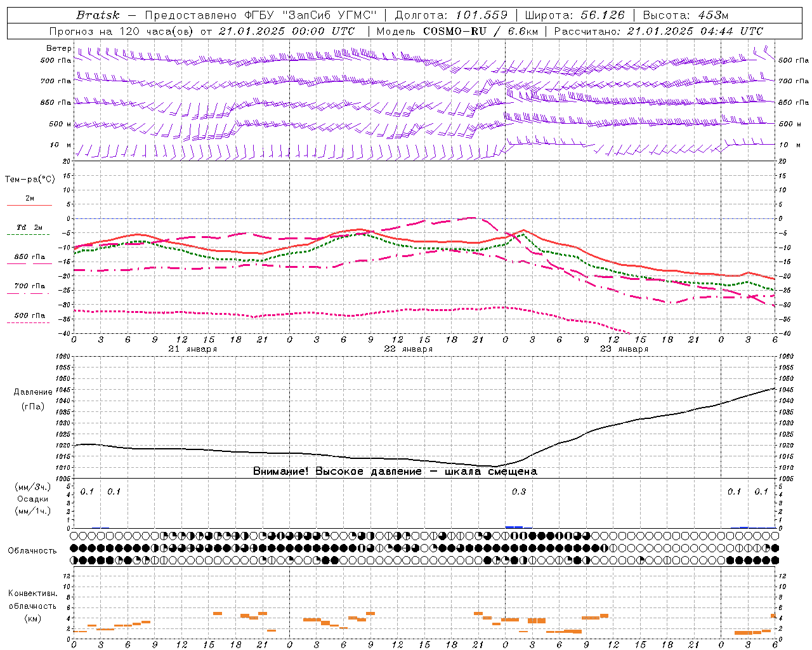Click the '0.3' precipitation amount value
This screenshot has height=650, width=812.
click(519, 491)
